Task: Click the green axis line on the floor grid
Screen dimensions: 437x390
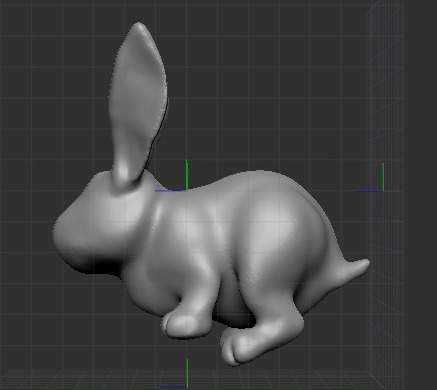Action: (x=187, y=373)
